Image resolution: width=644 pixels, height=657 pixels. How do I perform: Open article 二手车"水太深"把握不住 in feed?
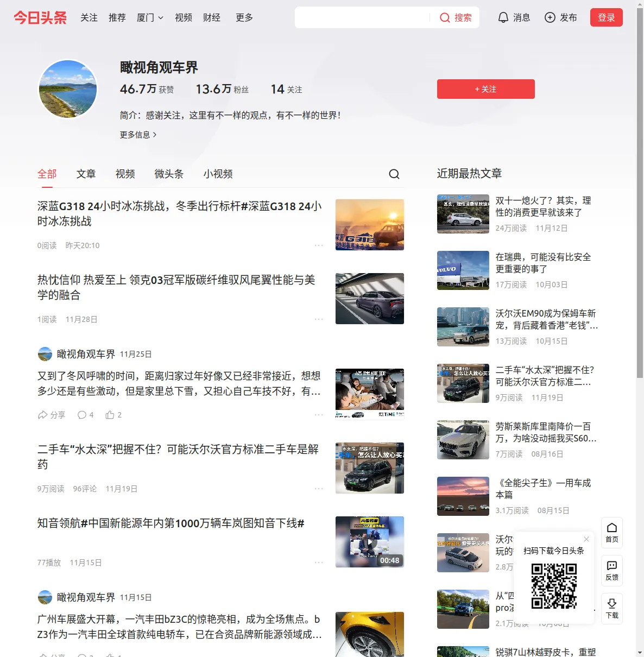(x=178, y=457)
